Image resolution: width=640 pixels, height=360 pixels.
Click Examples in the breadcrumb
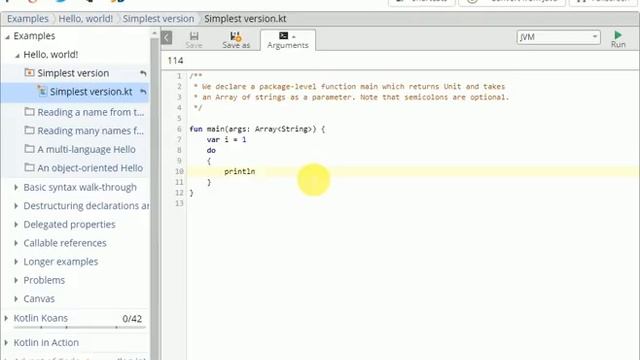27,19
